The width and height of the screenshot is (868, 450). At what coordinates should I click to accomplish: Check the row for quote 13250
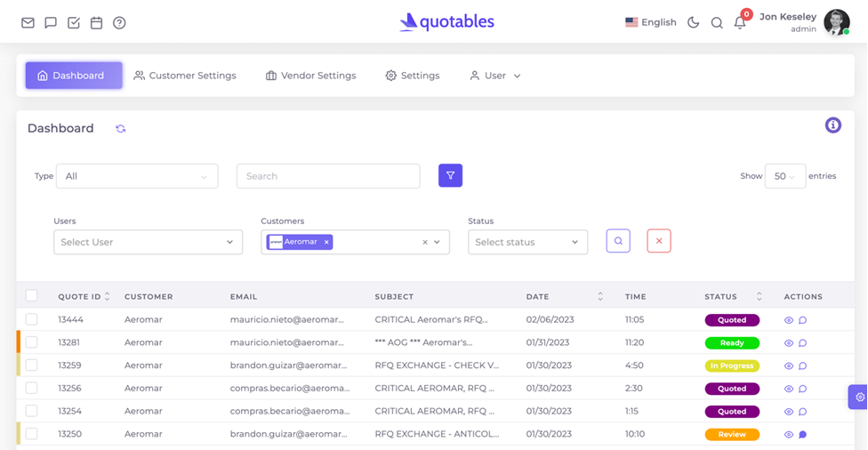pyautogui.click(x=31, y=434)
